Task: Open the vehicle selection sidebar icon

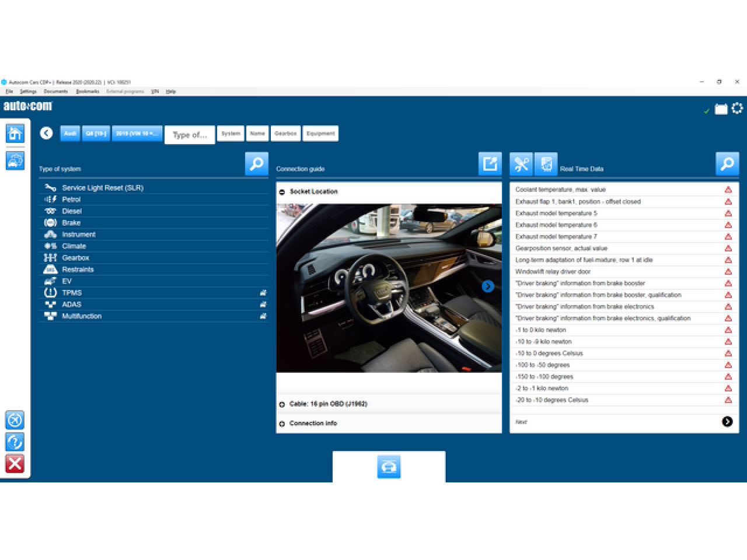Action: pyautogui.click(x=15, y=160)
